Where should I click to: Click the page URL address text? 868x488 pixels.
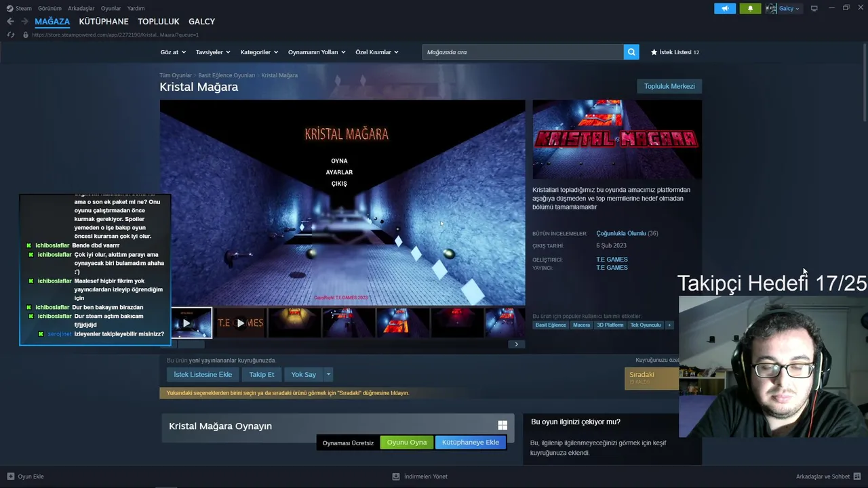[x=115, y=35]
